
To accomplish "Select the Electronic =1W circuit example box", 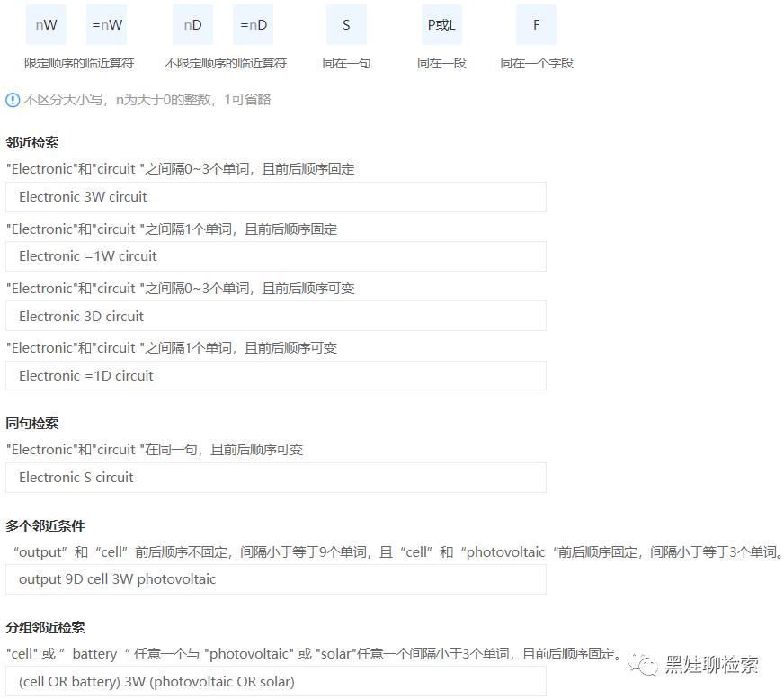I will (276, 256).
